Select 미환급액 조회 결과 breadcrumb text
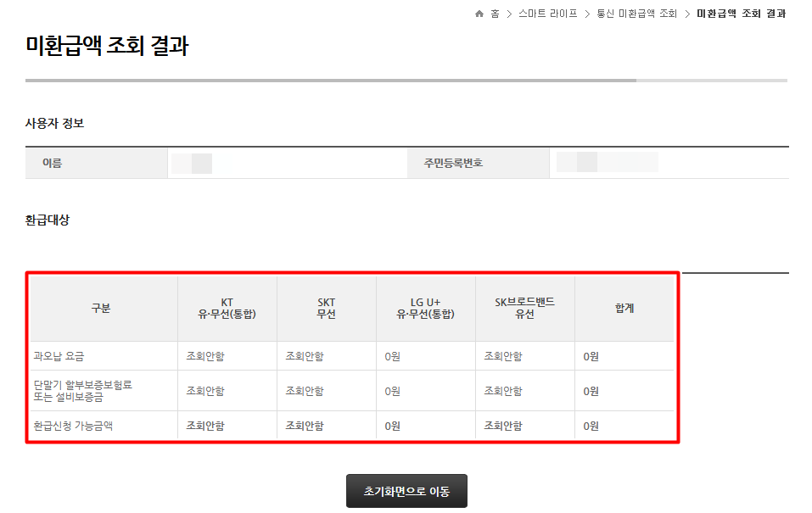 [x=741, y=14]
